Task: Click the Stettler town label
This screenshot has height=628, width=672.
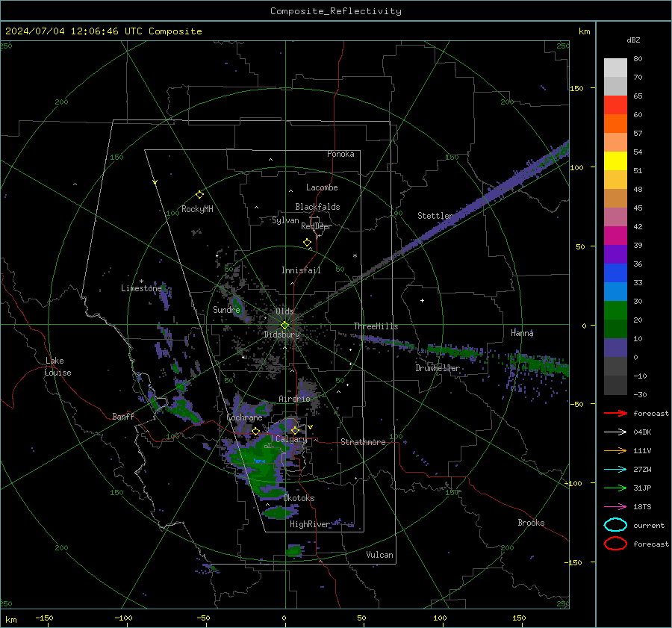Action: (435, 216)
